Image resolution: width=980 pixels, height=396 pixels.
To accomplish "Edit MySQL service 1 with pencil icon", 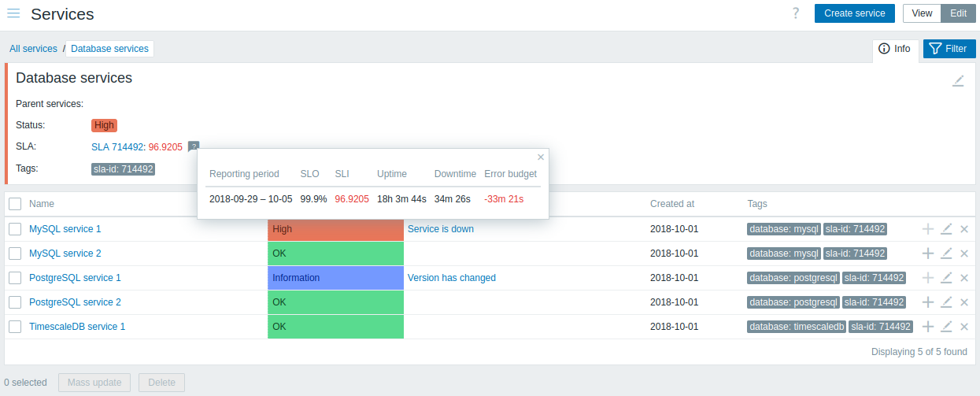I will coord(947,229).
